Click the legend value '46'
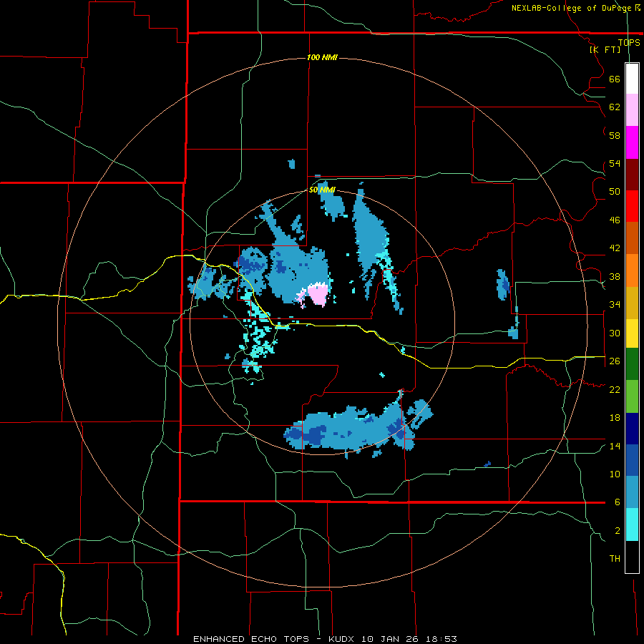 615,220
